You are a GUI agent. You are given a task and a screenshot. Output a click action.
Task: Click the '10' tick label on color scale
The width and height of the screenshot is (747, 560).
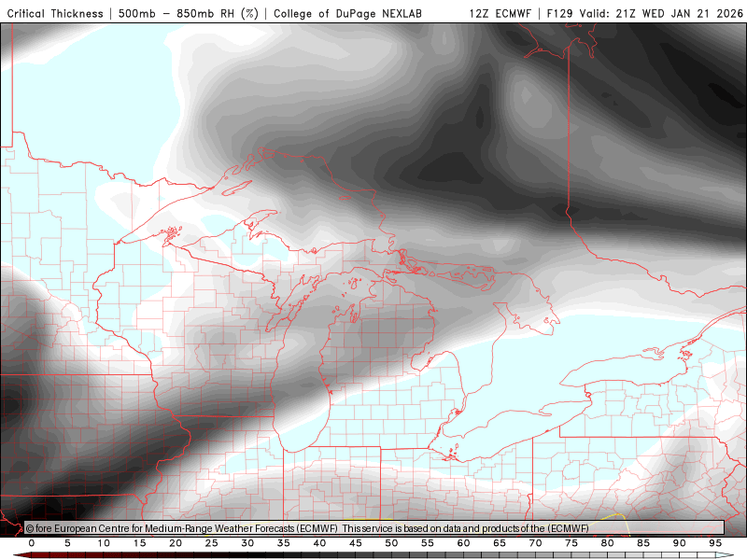click(104, 543)
